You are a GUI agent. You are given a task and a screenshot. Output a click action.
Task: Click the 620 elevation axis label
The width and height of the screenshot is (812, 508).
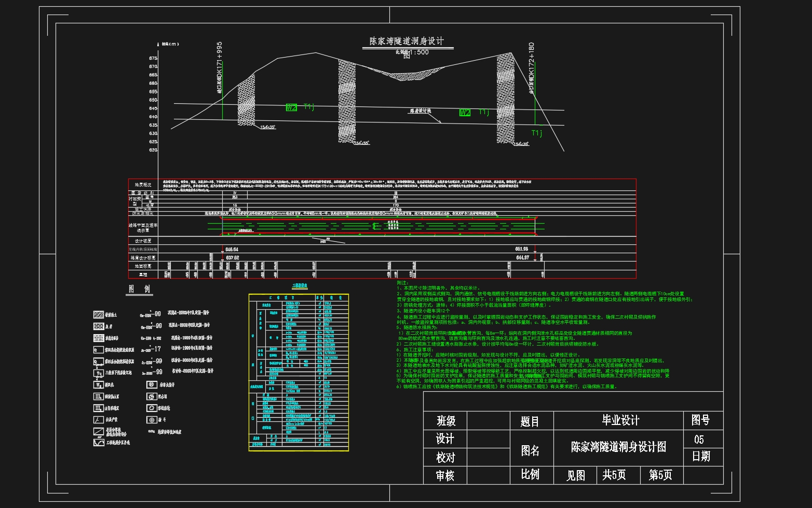click(x=153, y=150)
